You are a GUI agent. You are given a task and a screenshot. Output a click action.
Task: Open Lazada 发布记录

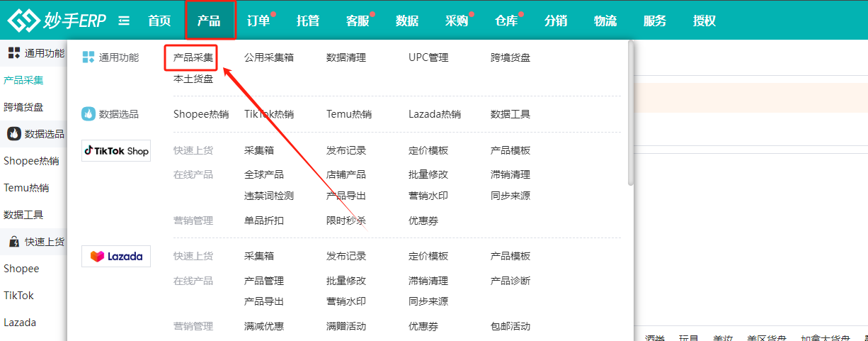click(x=346, y=256)
